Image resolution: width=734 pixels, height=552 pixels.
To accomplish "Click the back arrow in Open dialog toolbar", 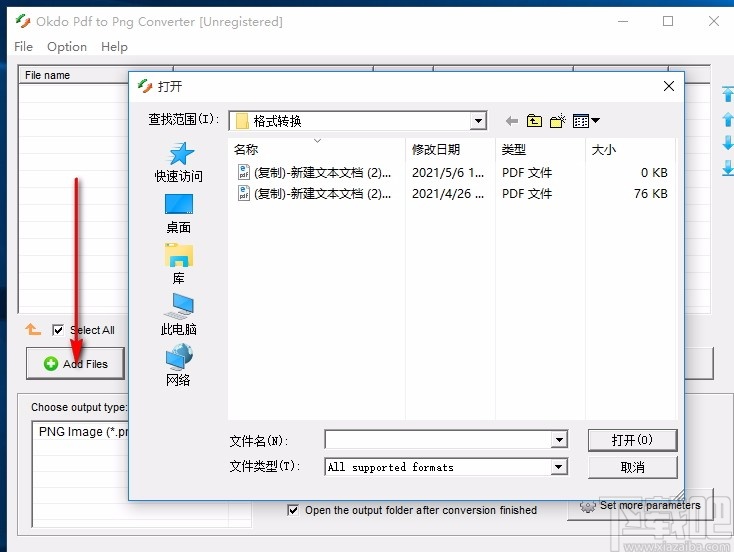I will point(512,121).
